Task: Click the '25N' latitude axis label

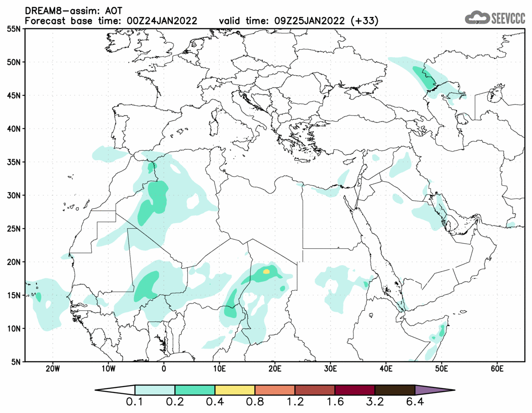Action: coord(14,229)
